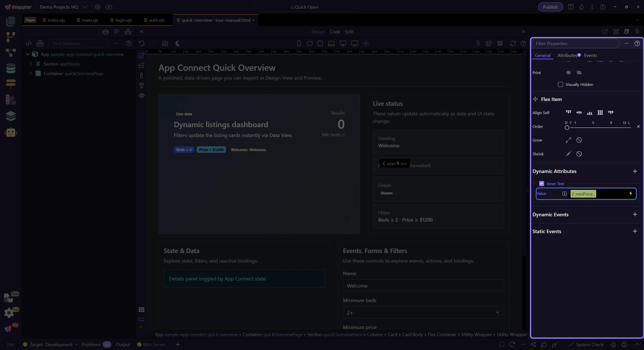
Task: Toggle dark mode moon icon
Action: coord(178,43)
